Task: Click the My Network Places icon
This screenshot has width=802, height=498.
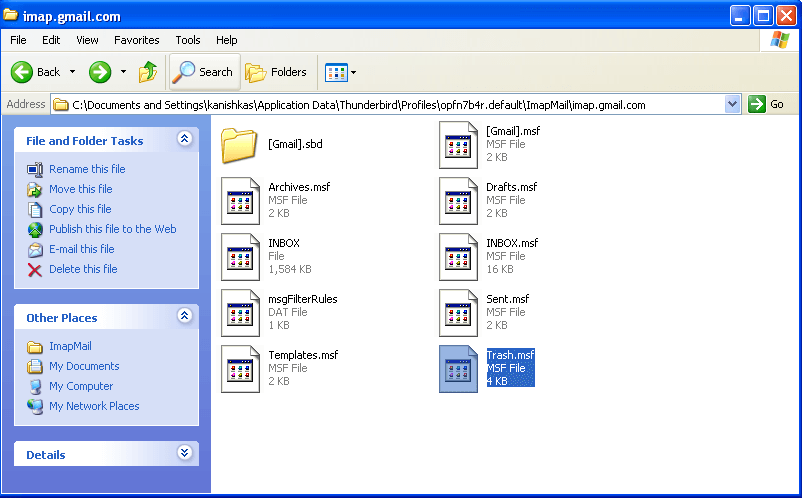Action: click(x=35, y=406)
